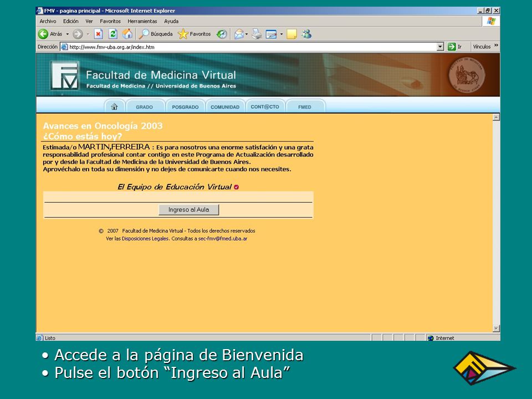Stop page loading with red X icon
Image resolution: width=532 pixels, height=399 pixels.
point(99,34)
